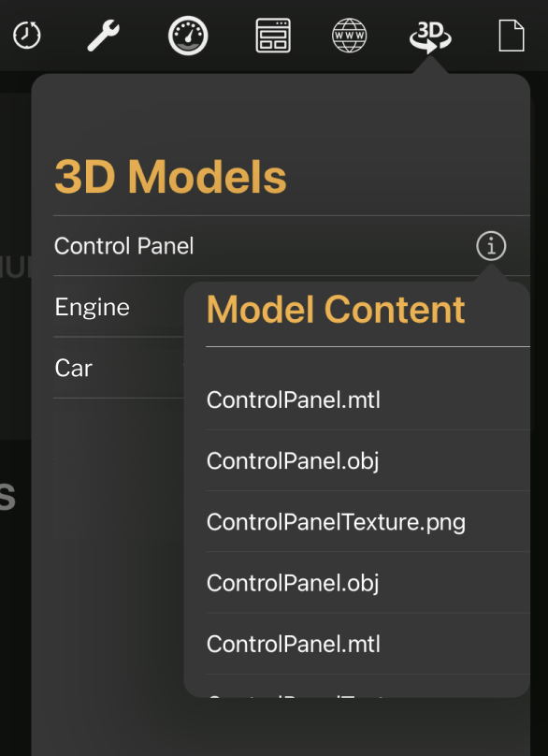
Task: Toggle the 3D models toolbar icon
Action: (430, 37)
